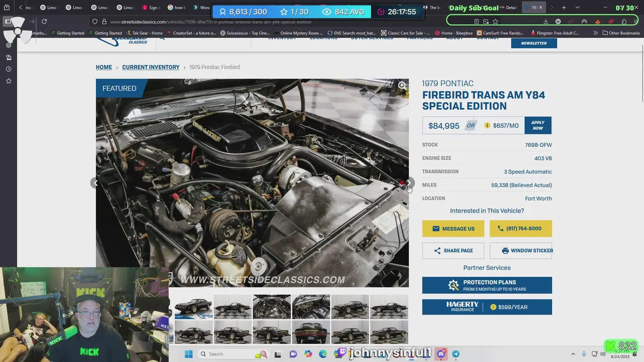Click the zoom magnifier on the featured photo
Viewport: 644px width, 362px height.
click(402, 85)
